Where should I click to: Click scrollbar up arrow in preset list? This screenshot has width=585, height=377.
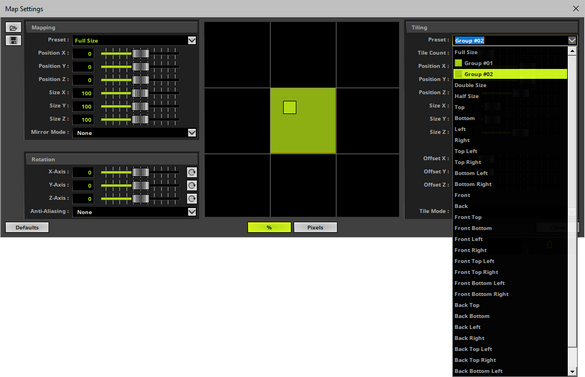pyautogui.click(x=572, y=51)
